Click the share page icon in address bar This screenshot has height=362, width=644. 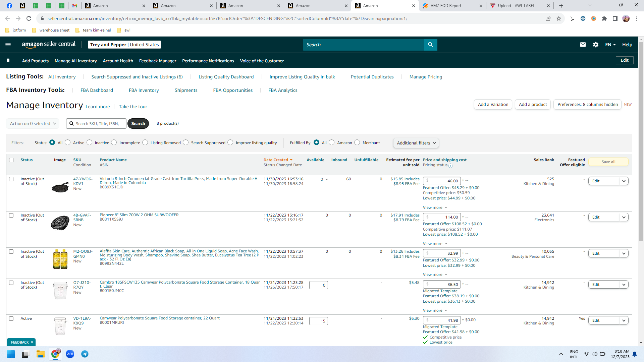pyautogui.click(x=548, y=18)
